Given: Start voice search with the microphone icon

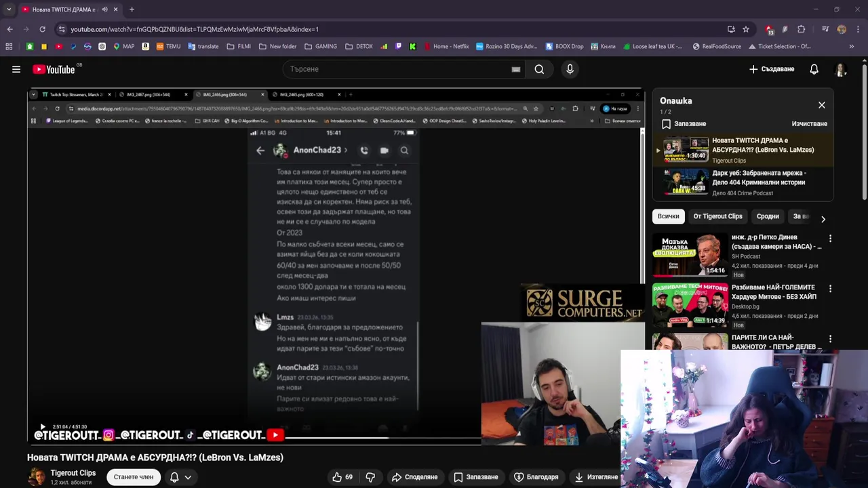Looking at the screenshot, I should pos(570,69).
